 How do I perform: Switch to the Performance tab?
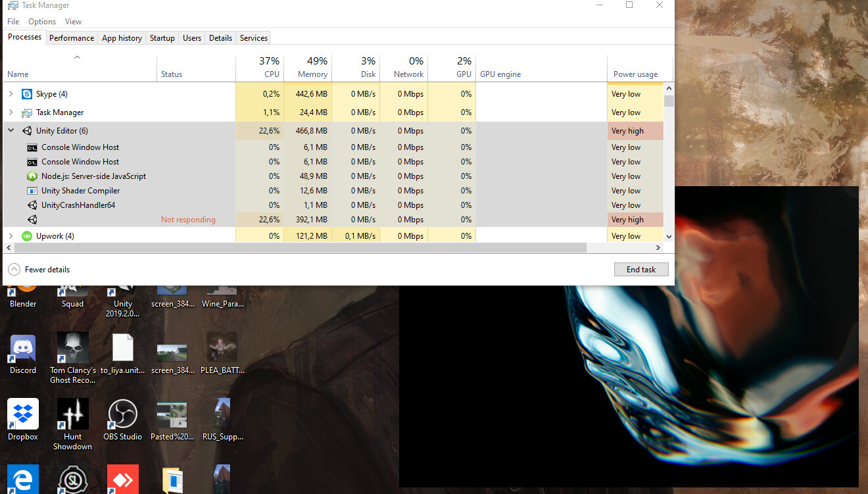click(71, 37)
